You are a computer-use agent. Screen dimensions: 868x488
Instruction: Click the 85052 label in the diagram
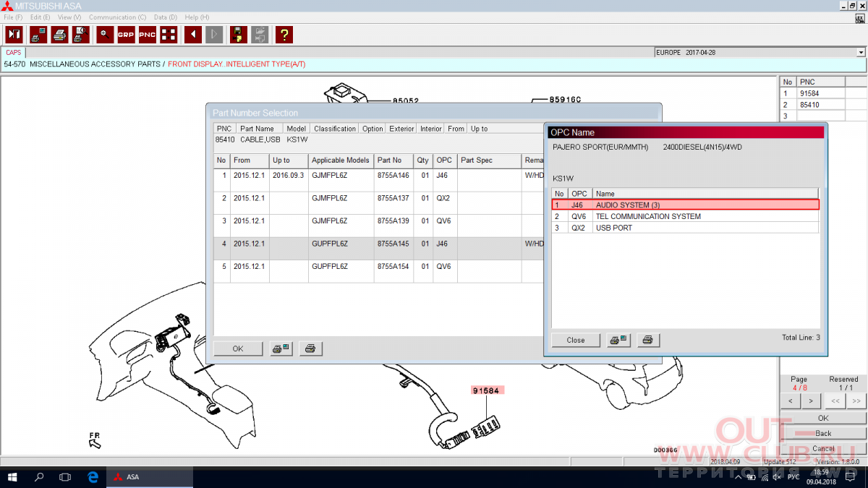click(x=406, y=100)
